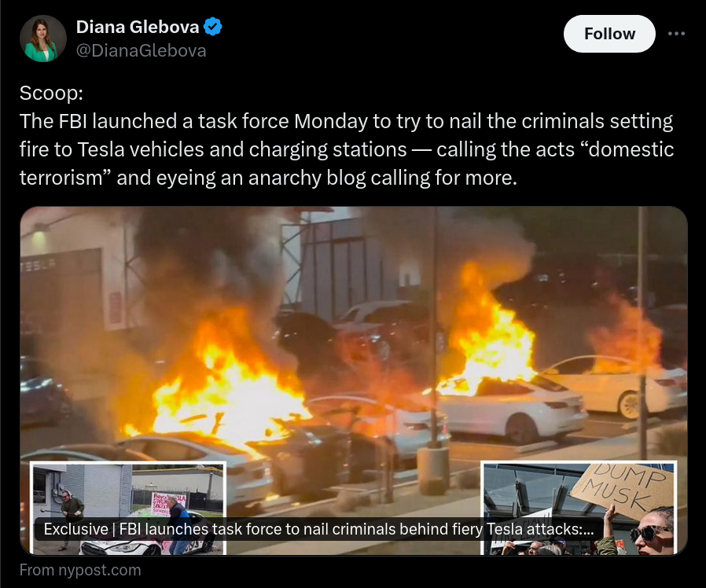Click the Diana Glebova display name
Image resolution: width=706 pixels, height=588 pixels.
138,27
